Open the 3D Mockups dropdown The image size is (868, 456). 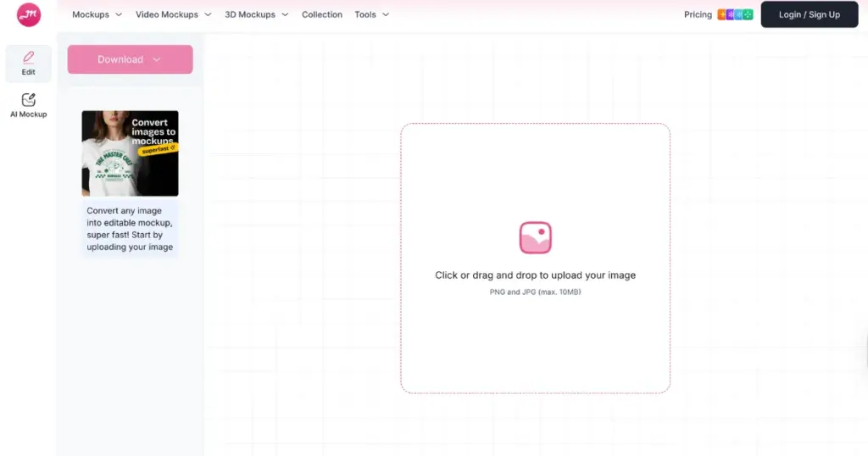click(256, 14)
